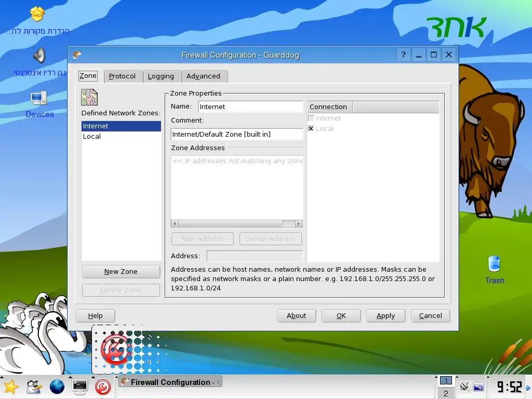Viewport: 532px width, 399px height.
Task: Click the zone addresses scrollbar right arrow
Action: [299, 223]
